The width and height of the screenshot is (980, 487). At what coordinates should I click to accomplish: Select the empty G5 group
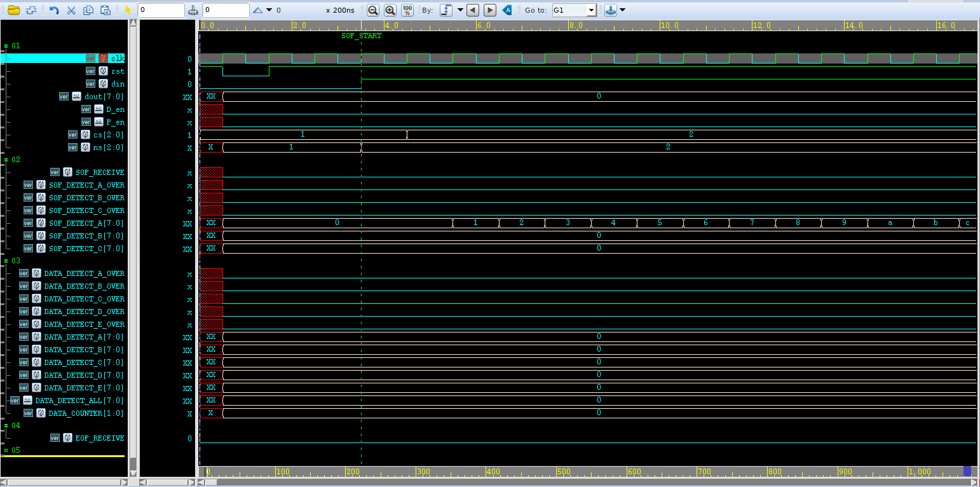[x=16, y=450]
